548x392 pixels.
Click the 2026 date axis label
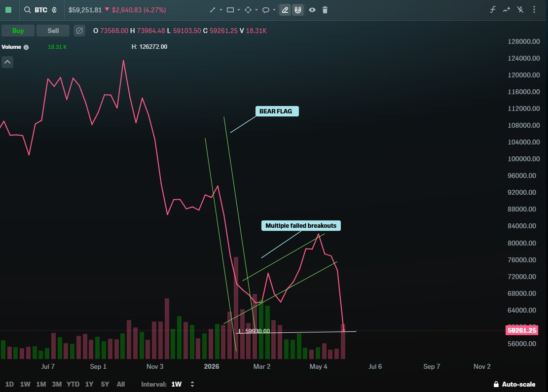(x=212, y=366)
